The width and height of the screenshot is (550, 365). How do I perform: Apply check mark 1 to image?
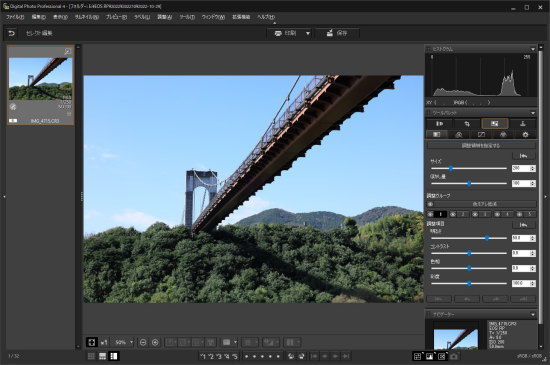point(203,356)
